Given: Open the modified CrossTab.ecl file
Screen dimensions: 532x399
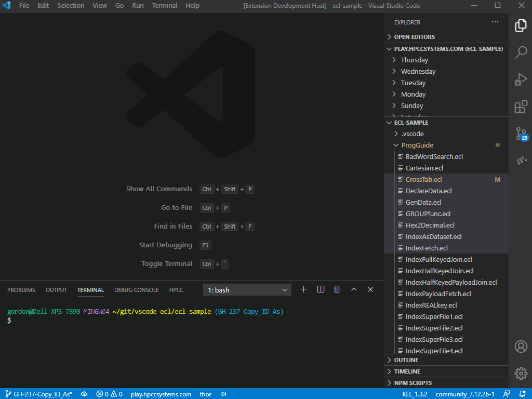Looking at the screenshot, I should click(x=446, y=179).
